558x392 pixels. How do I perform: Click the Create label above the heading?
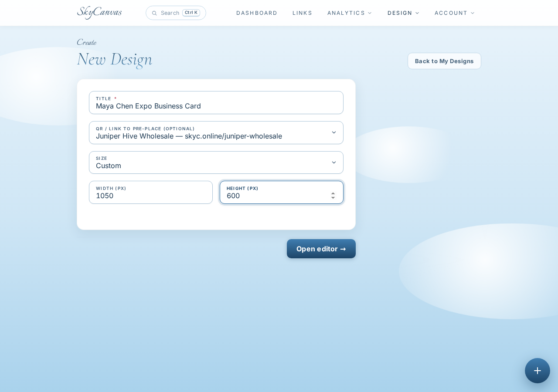click(86, 42)
